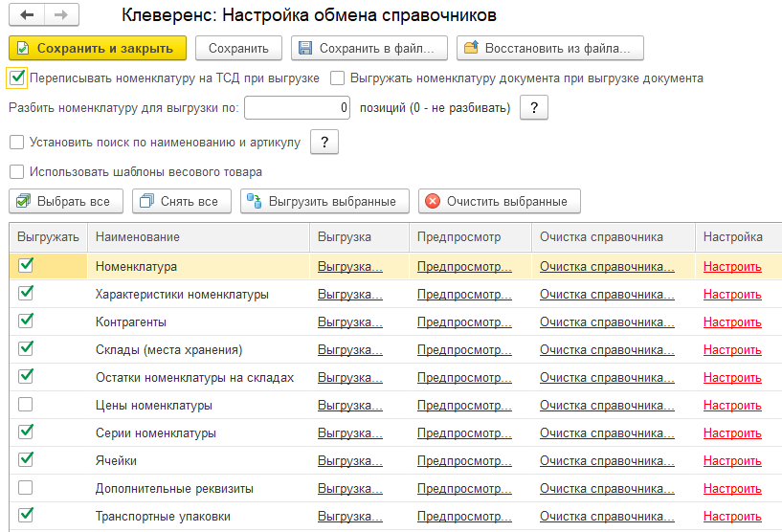Uncheck the 'Ячейки' row checkbox
This screenshot has width=782, height=532.
(x=26, y=459)
